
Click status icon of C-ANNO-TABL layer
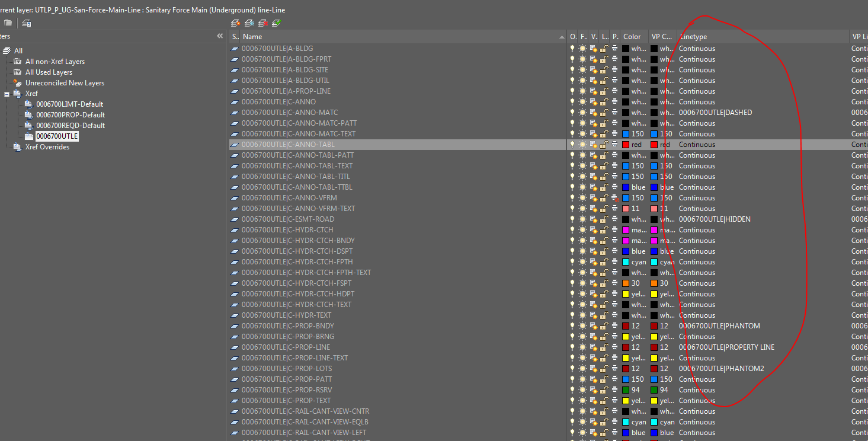tap(235, 145)
